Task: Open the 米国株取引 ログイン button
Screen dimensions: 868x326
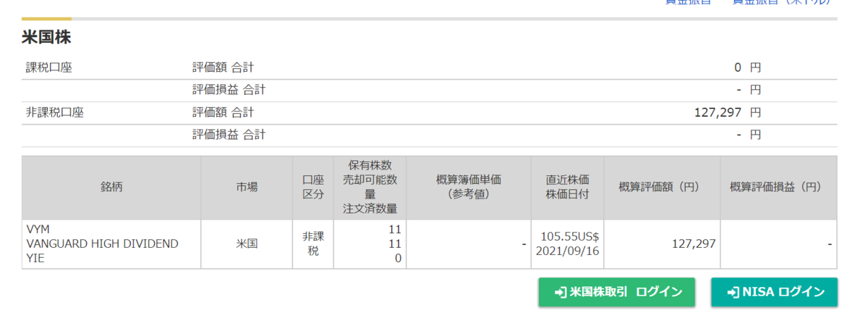Action: [x=616, y=292]
